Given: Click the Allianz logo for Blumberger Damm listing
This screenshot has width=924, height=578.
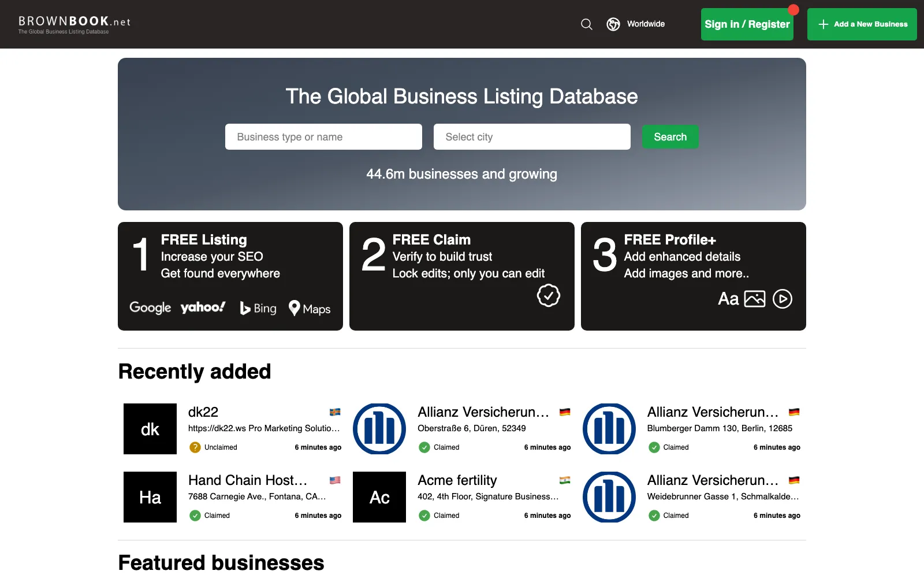Looking at the screenshot, I should (609, 429).
